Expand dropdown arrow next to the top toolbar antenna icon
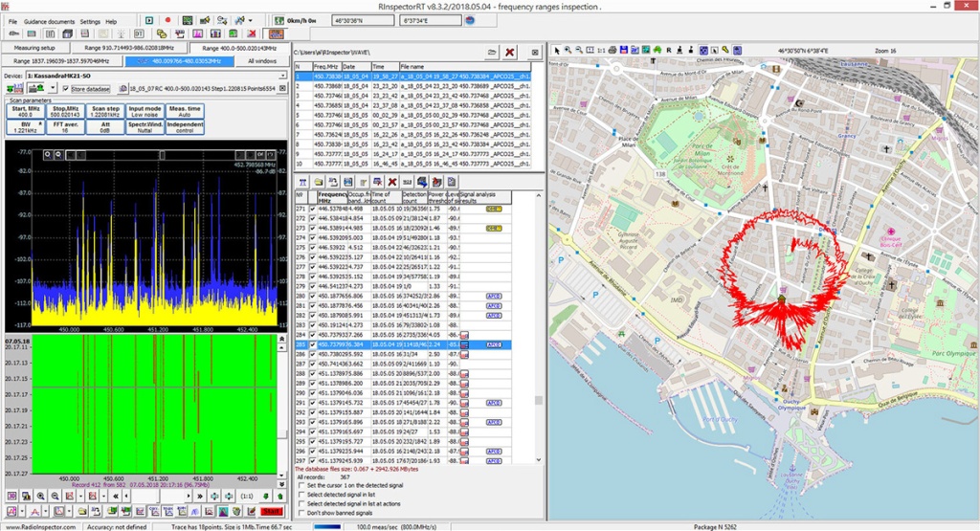This screenshot has height=531, width=980. click(x=250, y=20)
